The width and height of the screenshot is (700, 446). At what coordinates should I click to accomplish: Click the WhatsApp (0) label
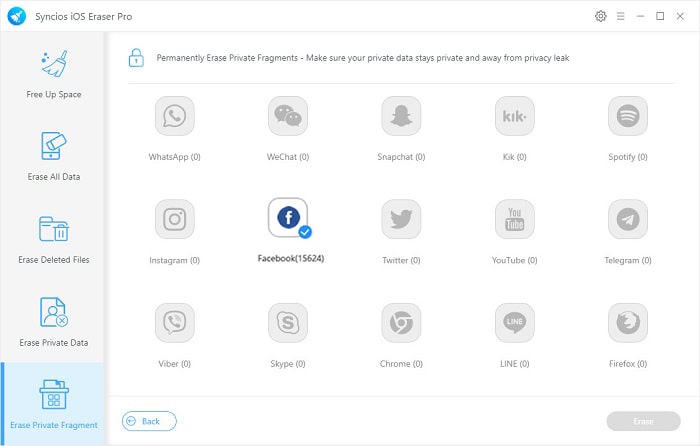coord(175,157)
